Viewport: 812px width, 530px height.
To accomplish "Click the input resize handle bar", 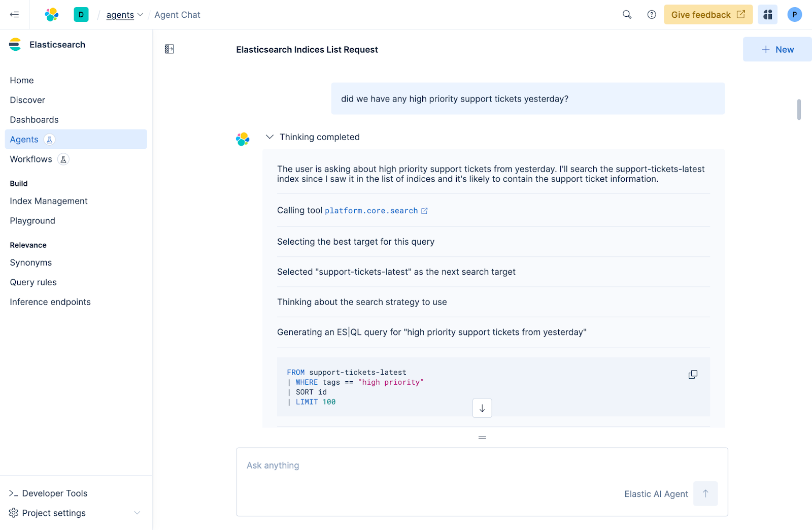I will [482, 437].
